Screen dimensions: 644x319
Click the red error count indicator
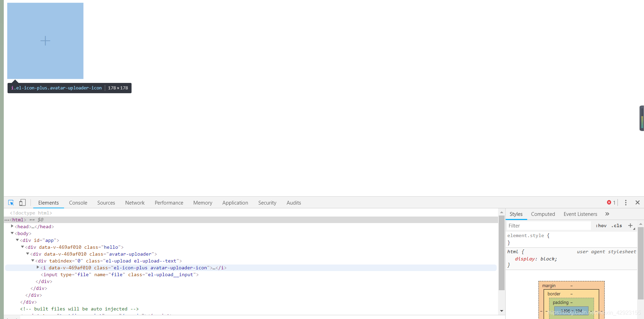click(611, 203)
